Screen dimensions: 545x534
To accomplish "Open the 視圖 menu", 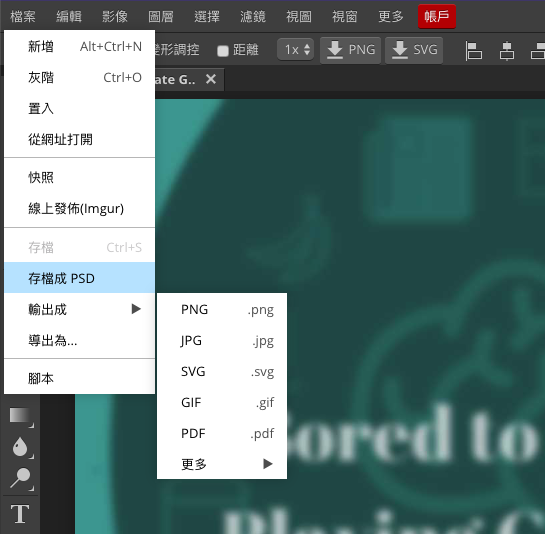I will 299,16.
